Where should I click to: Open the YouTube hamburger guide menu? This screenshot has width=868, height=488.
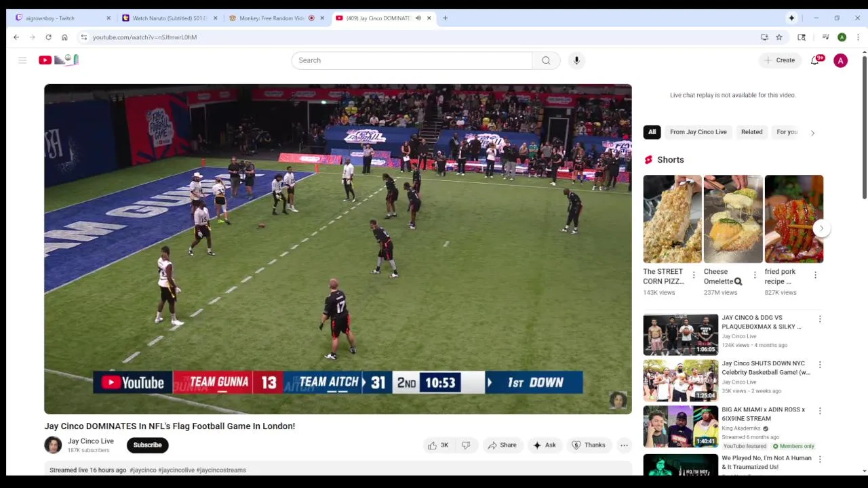click(x=22, y=60)
